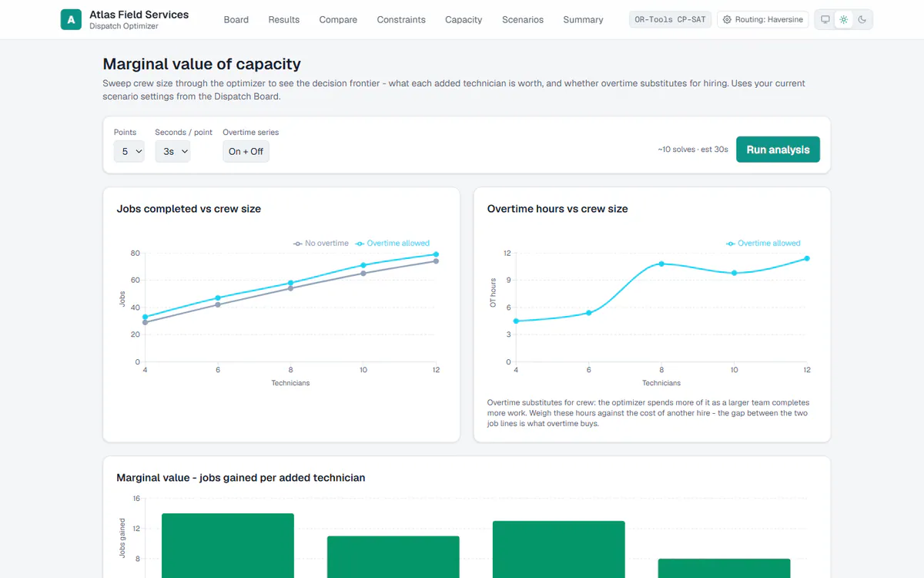Screen dimensions: 924x578
Task: Open the Results tab
Action: point(284,19)
